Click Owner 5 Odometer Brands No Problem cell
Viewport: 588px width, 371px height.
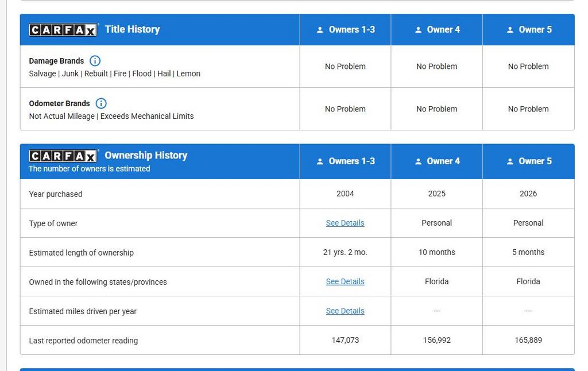528,109
